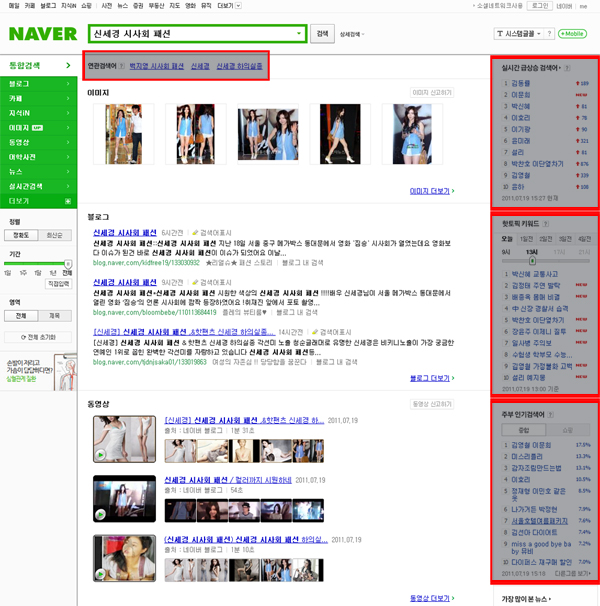Click the arrow on sidebar 실시간검색 row

[x=68, y=186]
